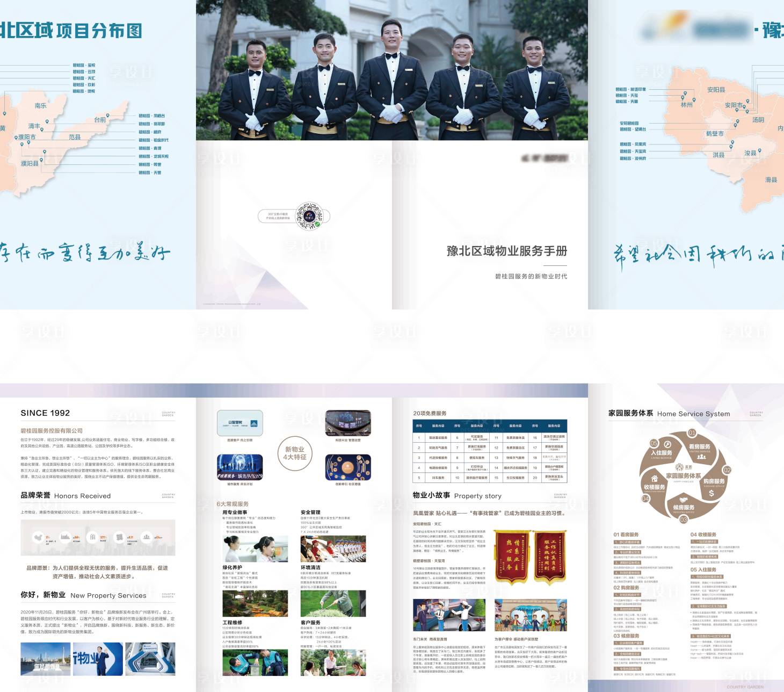Click the photo of five butlers in uniform
The image size is (784, 692).
(392, 70)
